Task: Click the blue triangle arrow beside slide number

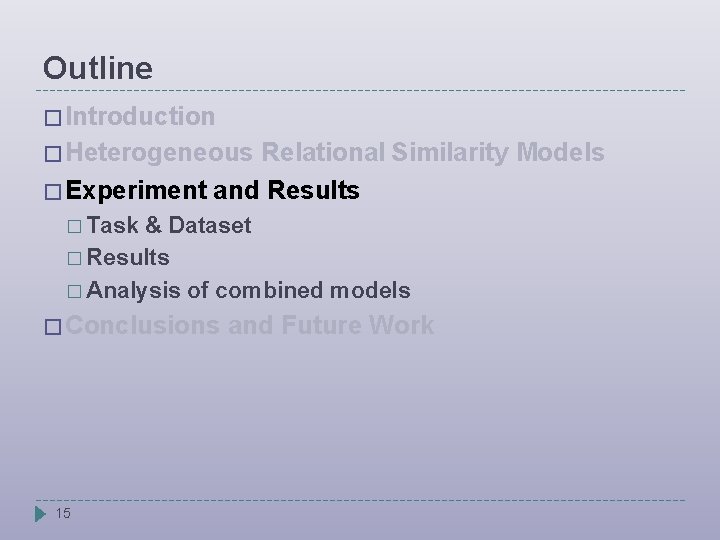Action: pyautogui.click(x=40, y=514)
